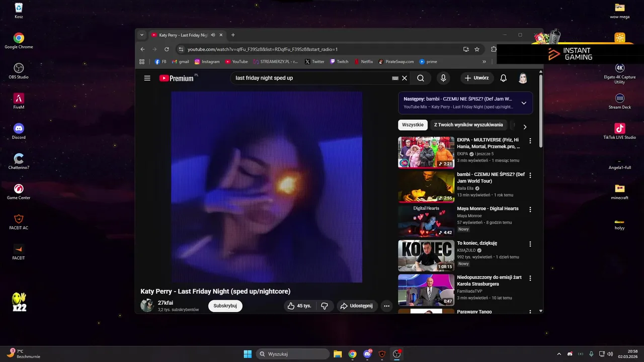Play the EKIPA MULTIVERSE thumbnail

click(x=426, y=152)
